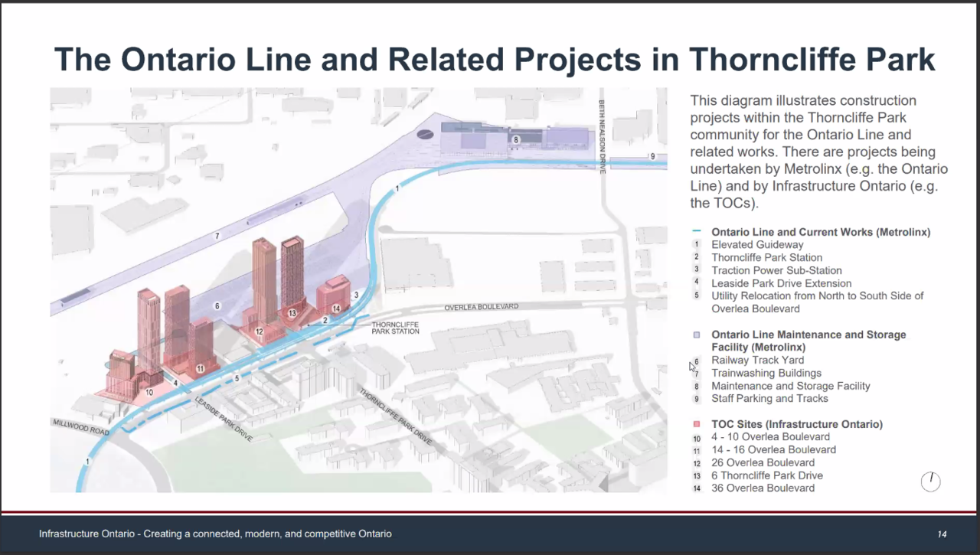Click the slide title heading
This screenshot has height=555, width=980.
[x=494, y=60]
